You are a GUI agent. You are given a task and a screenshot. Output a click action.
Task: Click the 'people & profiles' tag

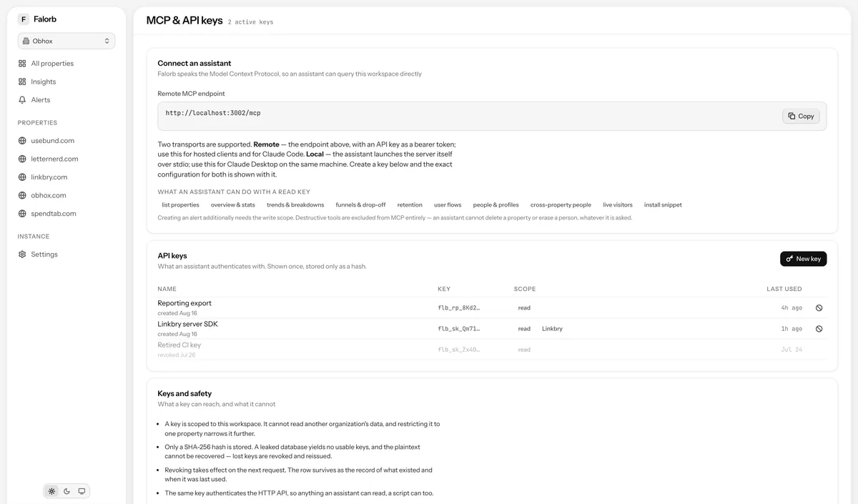(495, 205)
